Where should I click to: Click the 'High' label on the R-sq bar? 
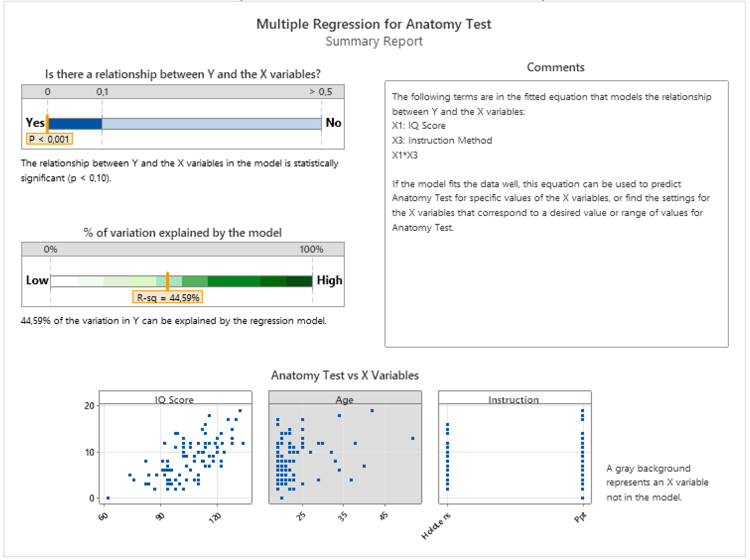tap(329, 281)
